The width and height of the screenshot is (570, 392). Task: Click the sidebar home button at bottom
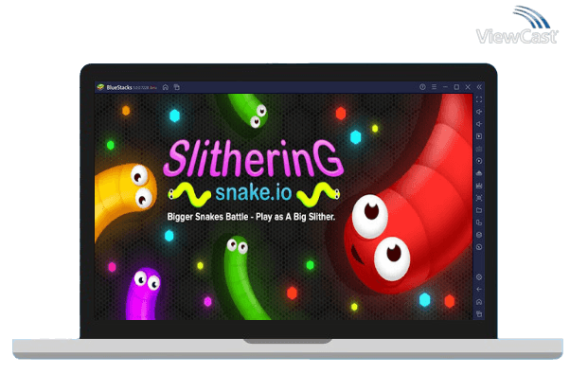click(x=479, y=302)
